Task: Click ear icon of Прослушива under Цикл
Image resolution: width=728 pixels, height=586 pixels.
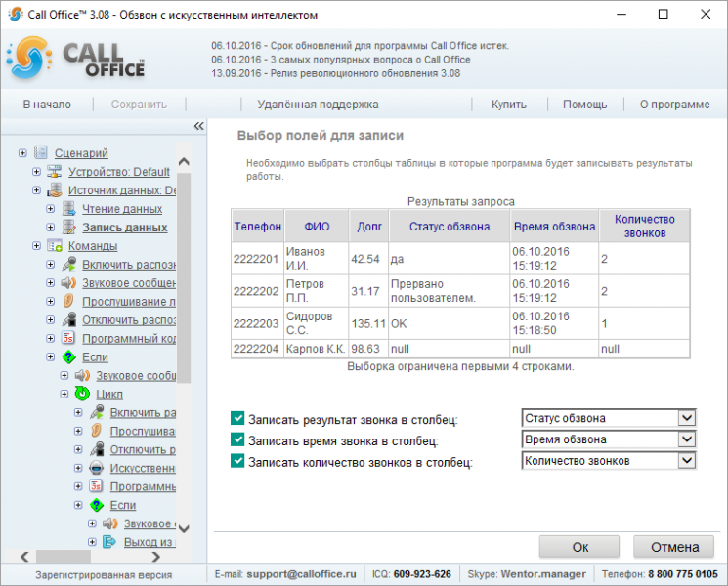Action: click(97, 431)
